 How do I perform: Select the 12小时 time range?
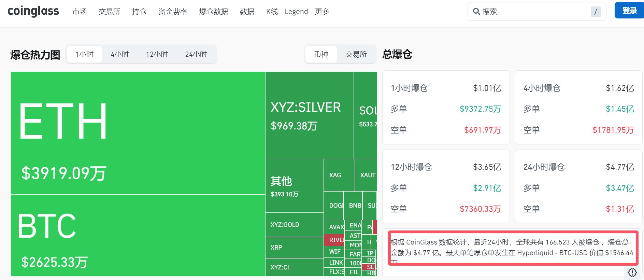pos(157,54)
